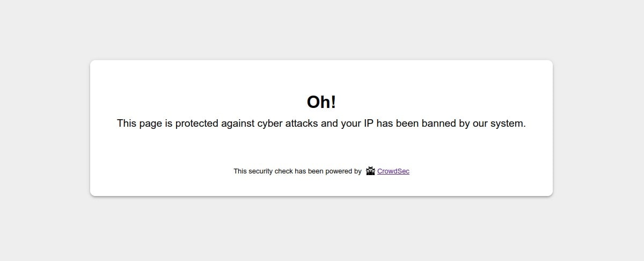Screen dimensions: 644x261
Task: Select the 'Oh!' heading
Action: coord(321,102)
